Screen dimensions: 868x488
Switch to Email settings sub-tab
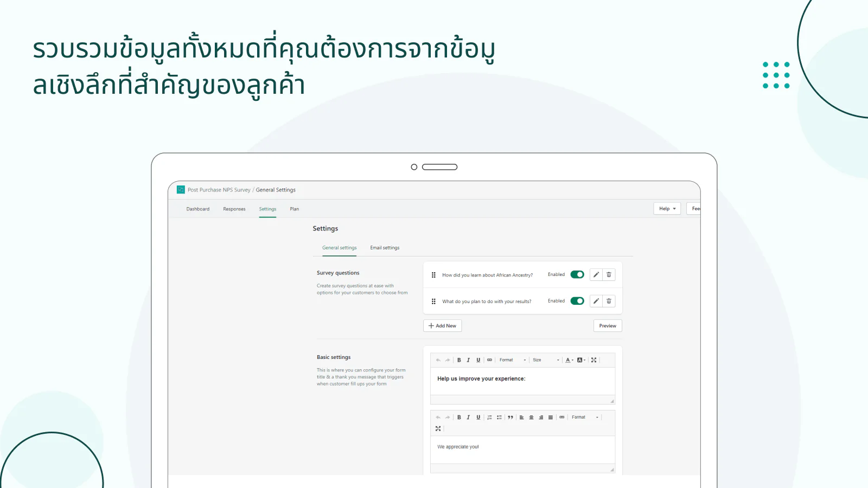[x=385, y=248]
